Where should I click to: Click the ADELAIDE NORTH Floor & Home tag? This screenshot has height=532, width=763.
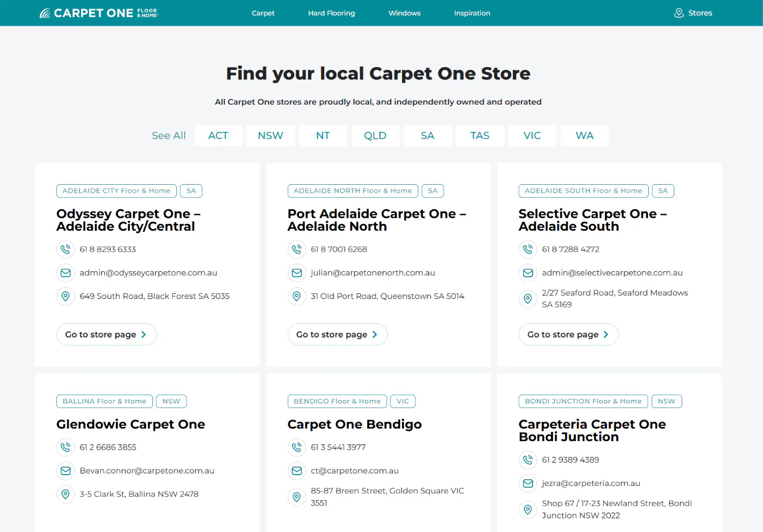353,191
